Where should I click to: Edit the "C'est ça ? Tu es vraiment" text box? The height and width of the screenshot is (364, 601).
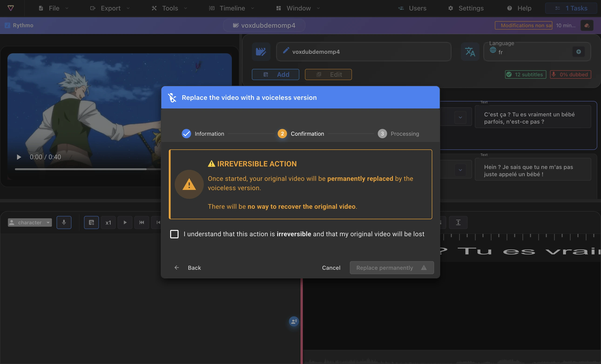pos(533,117)
